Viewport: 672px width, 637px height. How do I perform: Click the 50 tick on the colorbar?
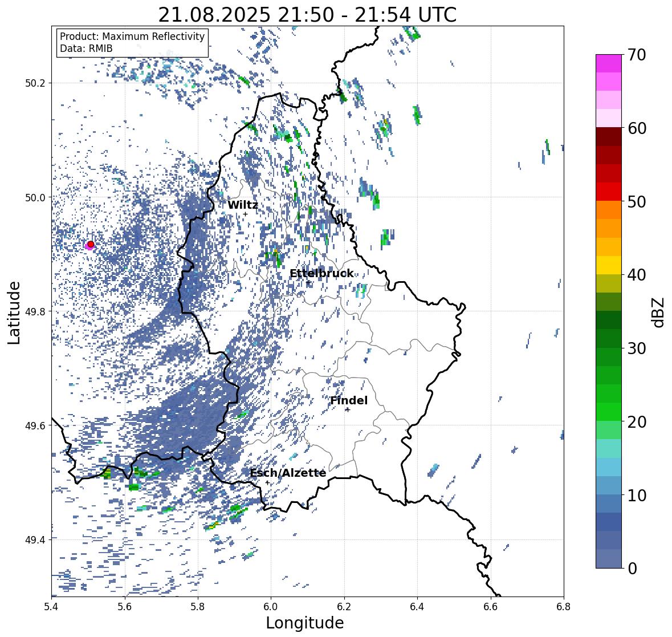coord(637,201)
